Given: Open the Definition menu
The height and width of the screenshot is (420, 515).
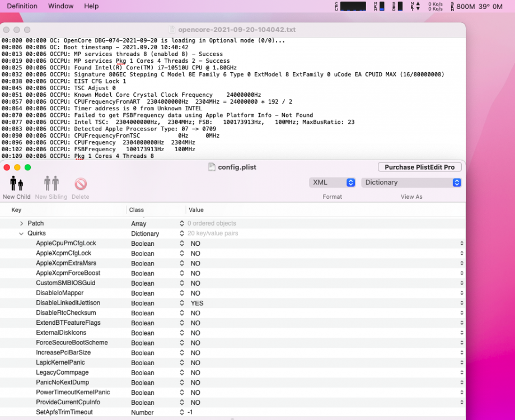Looking at the screenshot, I should click(22, 6).
